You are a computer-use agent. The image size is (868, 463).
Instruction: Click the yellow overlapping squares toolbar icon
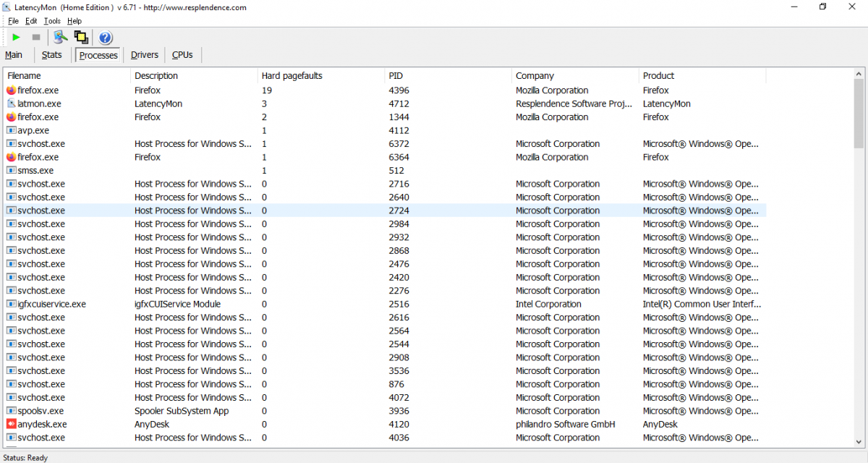click(x=81, y=37)
